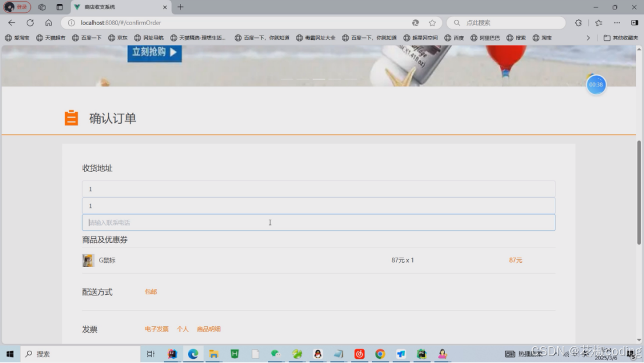The image size is (644, 363).
Task: Open the 天猫超市 bookmark
Action: [51, 38]
